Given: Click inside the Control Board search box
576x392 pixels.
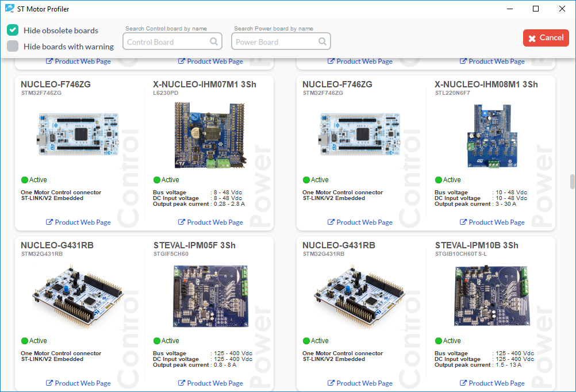Looking at the screenshot, I should tap(167, 41).
